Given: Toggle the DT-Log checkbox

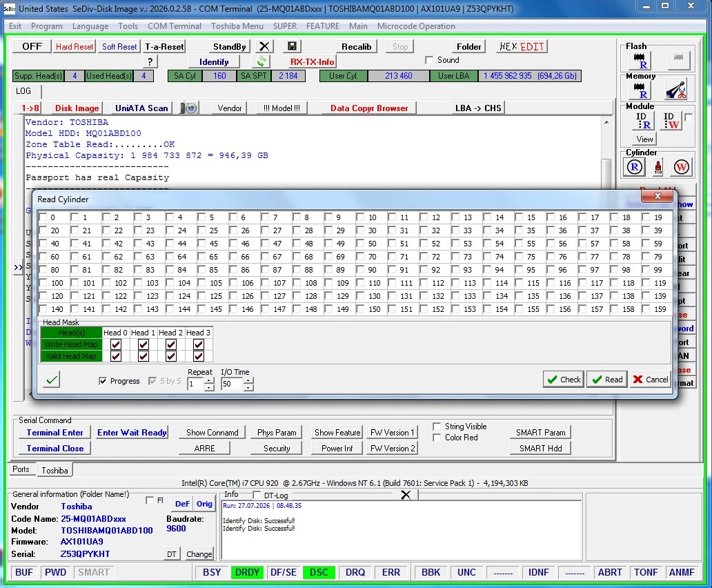Looking at the screenshot, I should coord(256,495).
